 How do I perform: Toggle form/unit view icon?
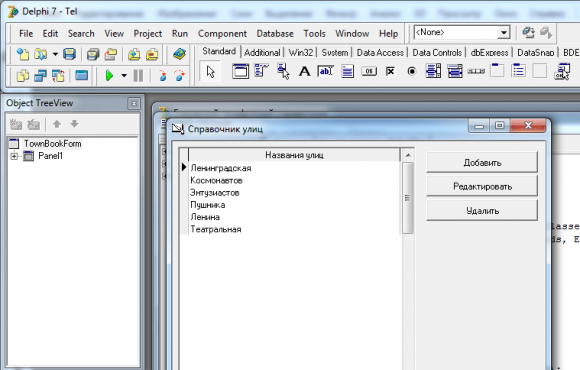58,75
